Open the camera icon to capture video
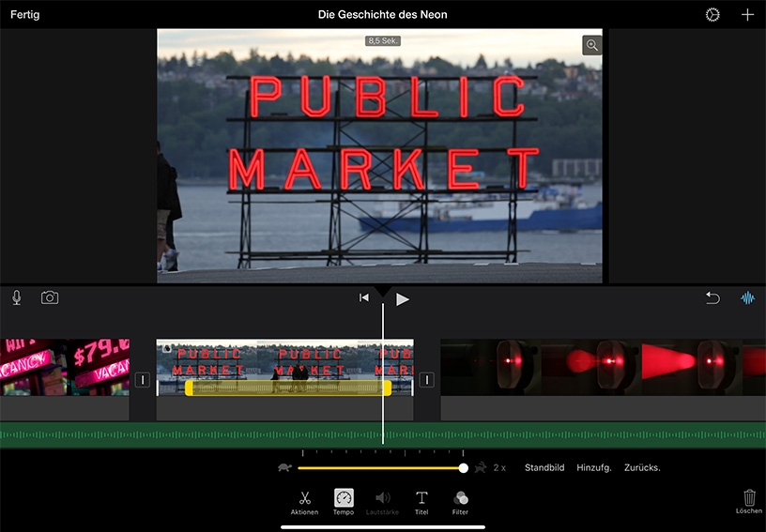The height and width of the screenshot is (532, 766). pos(50,297)
